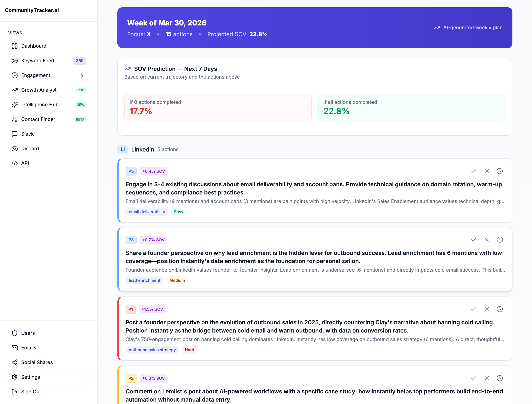Snooze the outbound sales strategy action

tap(500, 309)
